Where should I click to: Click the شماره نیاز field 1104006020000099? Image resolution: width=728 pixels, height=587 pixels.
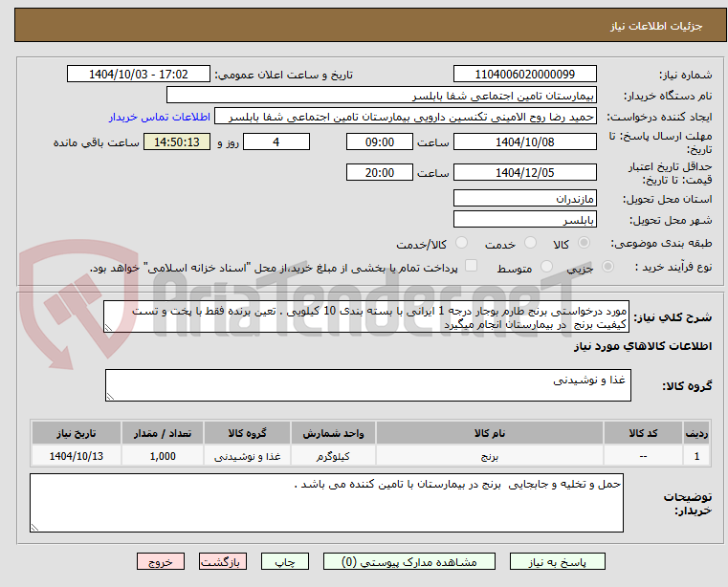coord(524,75)
